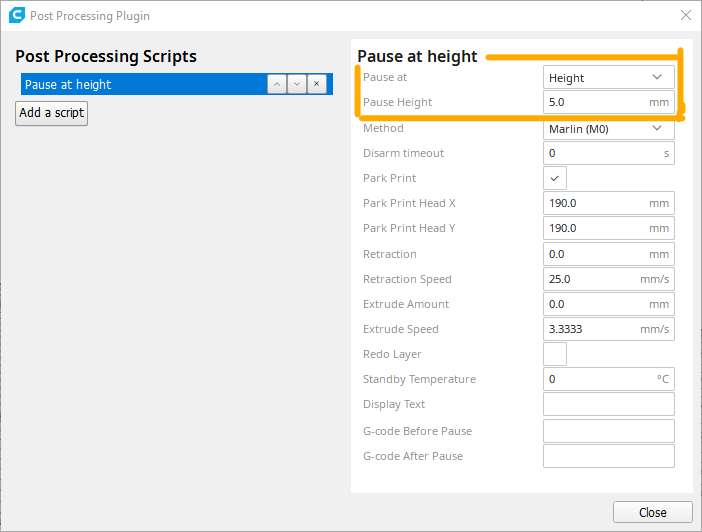Click the Post Processing Scripts heading
702x532 pixels.
pyautogui.click(x=106, y=56)
